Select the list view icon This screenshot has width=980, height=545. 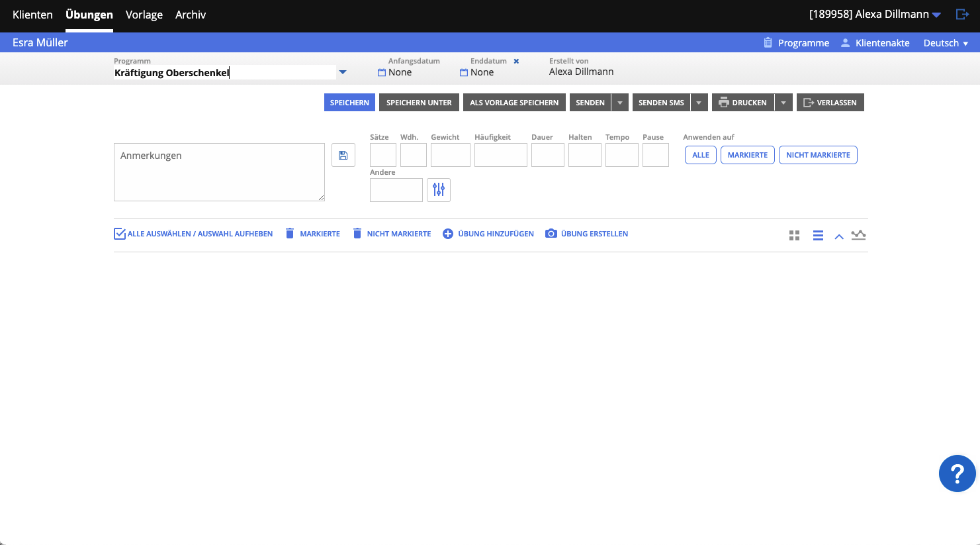coord(818,235)
